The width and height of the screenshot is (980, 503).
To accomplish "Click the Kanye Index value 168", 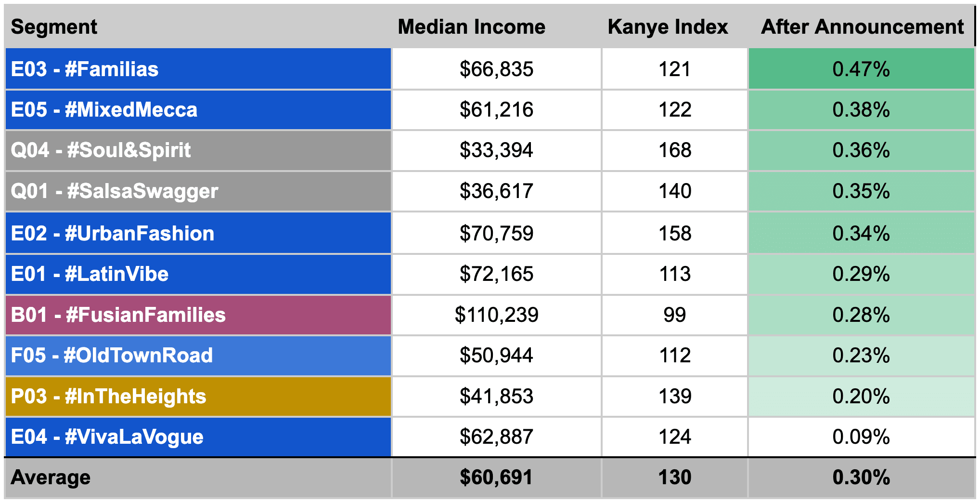I will click(x=674, y=150).
